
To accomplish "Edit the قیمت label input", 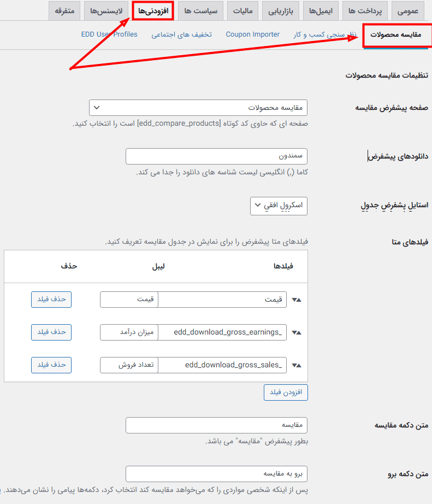I will pyautogui.click(x=129, y=300).
